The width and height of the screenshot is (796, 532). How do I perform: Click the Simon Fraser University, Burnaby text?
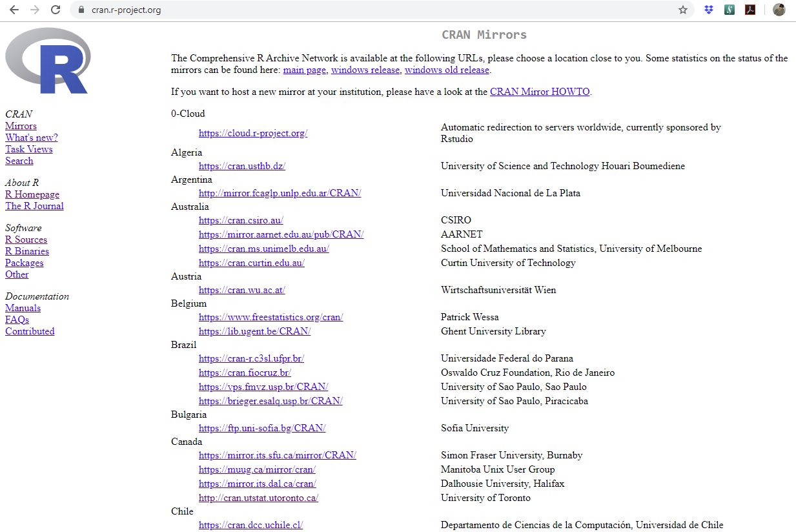click(x=512, y=455)
